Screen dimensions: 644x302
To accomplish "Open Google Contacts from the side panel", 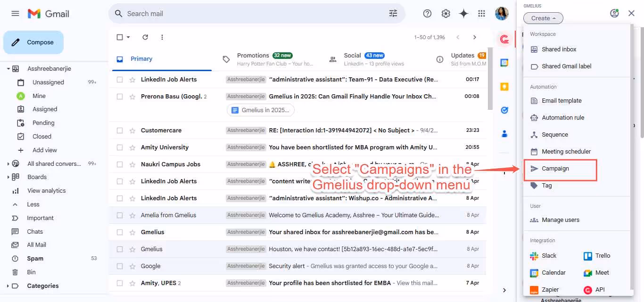I will pyautogui.click(x=504, y=134).
